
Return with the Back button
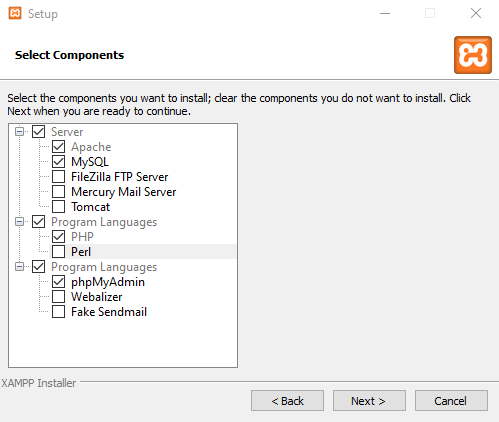tap(287, 401)
